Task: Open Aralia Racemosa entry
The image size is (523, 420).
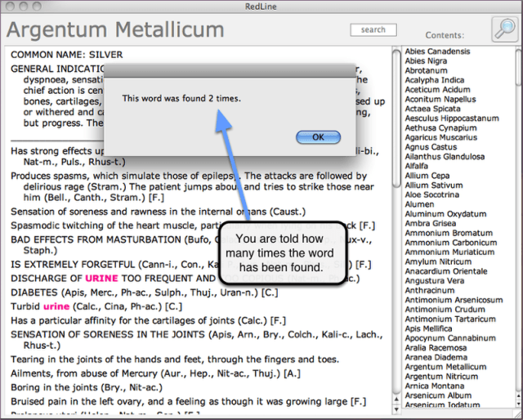Action: [436, 348]
